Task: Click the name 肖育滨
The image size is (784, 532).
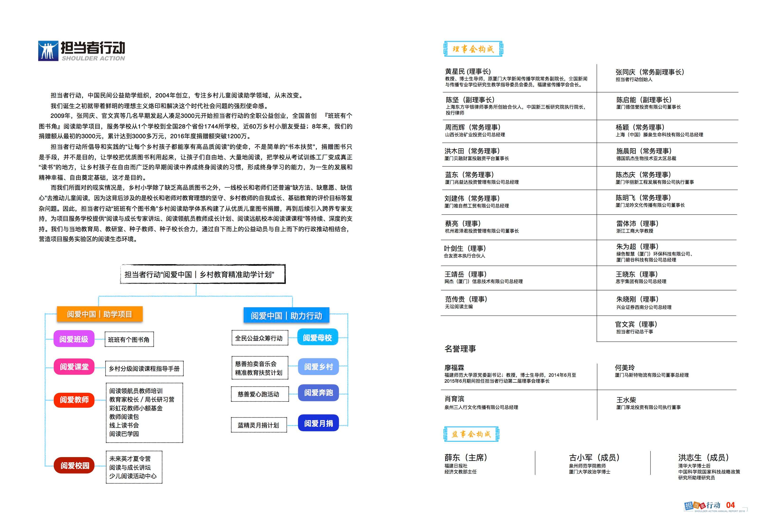Action: pyautogui.click(x=454, y=399)
